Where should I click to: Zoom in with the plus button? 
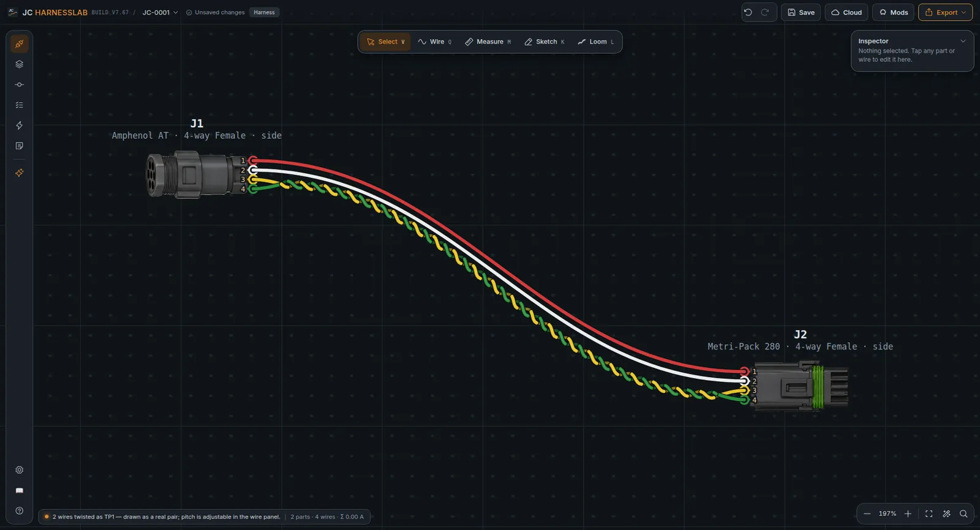coord(908,514)
